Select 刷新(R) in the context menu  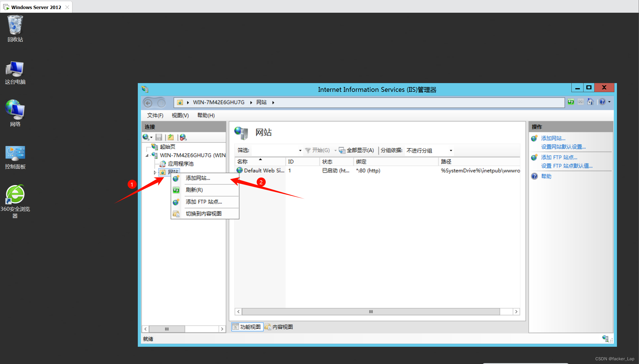click(x=194, y=190)
